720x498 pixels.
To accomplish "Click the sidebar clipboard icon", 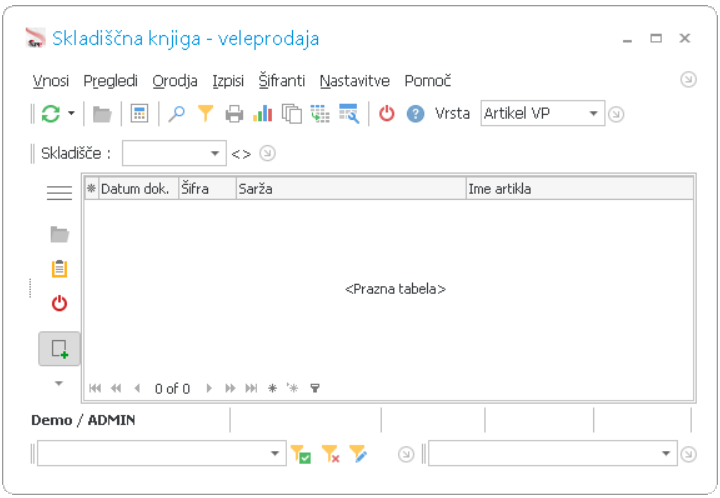I will (59, 269).
